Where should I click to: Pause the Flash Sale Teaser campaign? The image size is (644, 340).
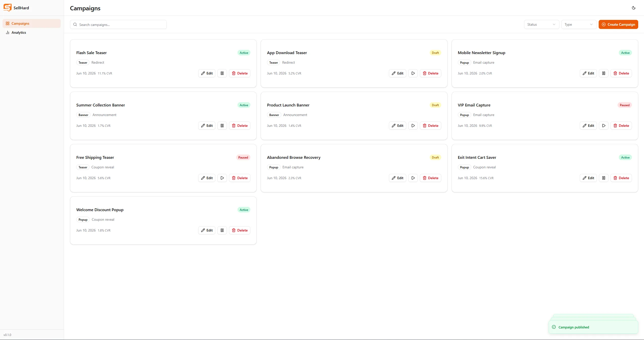click(222, 73)
